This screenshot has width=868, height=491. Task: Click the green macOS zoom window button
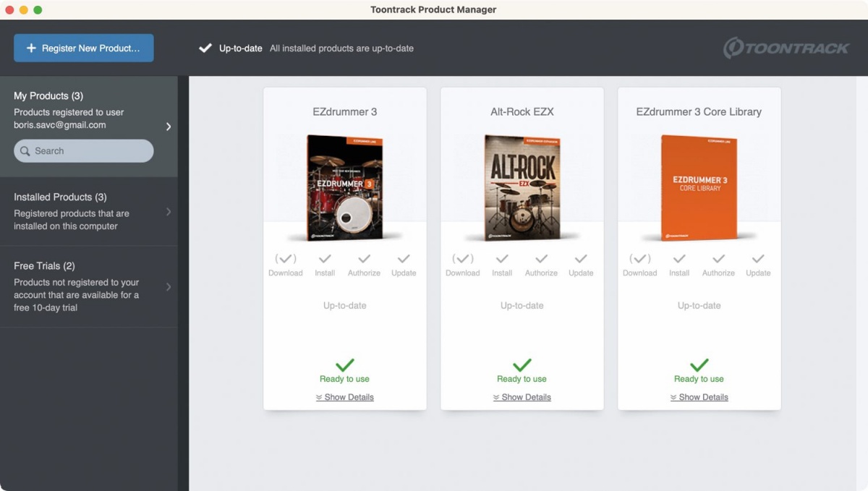[38, 10]
